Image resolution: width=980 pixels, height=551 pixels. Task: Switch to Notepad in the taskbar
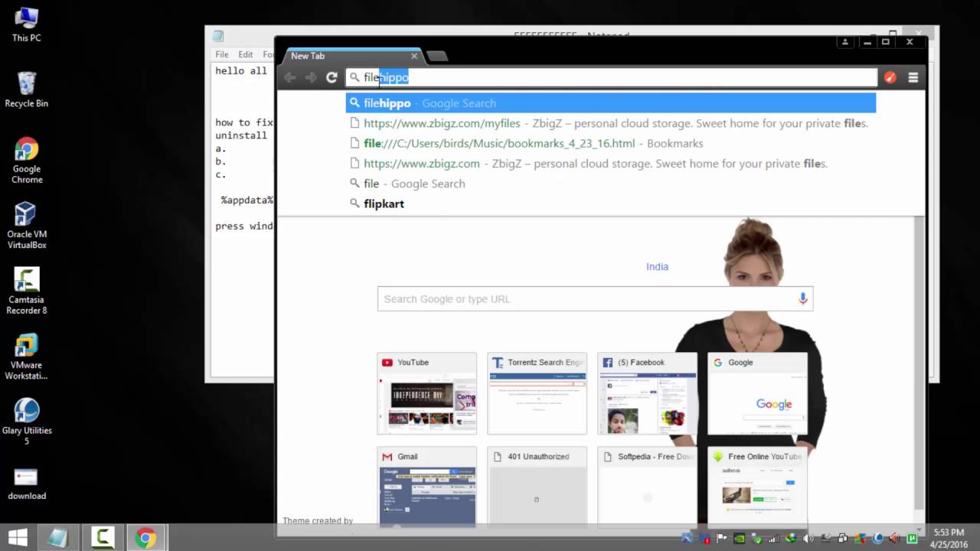tap(57, 538)
